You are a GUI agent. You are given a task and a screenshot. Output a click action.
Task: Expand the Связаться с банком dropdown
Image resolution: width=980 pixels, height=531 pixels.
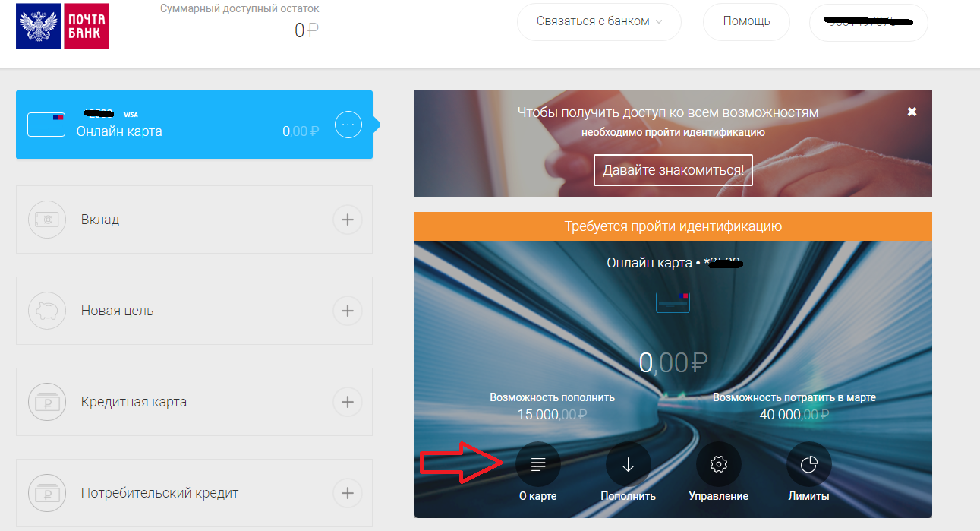click(x=599, y=21)
